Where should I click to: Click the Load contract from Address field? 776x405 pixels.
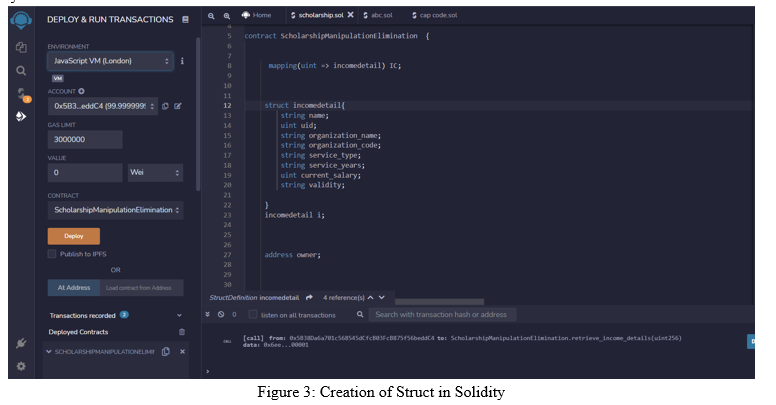[x=142, y=288]
